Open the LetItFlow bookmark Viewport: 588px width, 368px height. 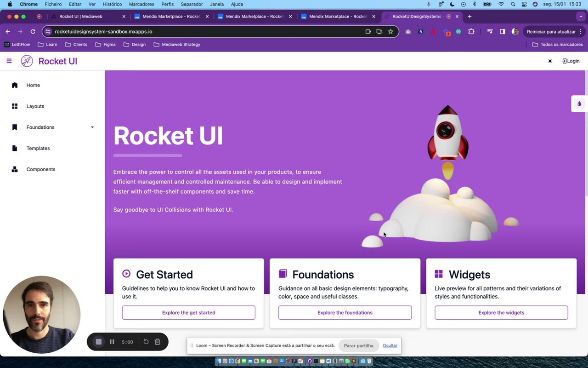point(17,45)
